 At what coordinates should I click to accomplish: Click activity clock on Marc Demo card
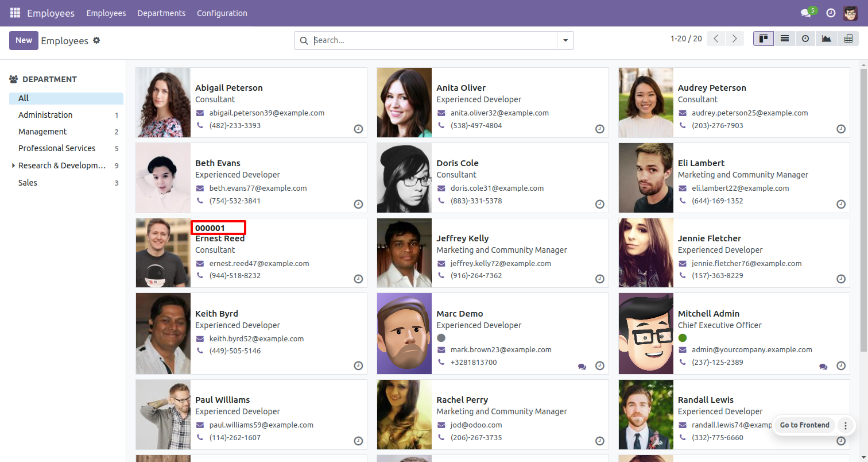[x=600, y=365]
